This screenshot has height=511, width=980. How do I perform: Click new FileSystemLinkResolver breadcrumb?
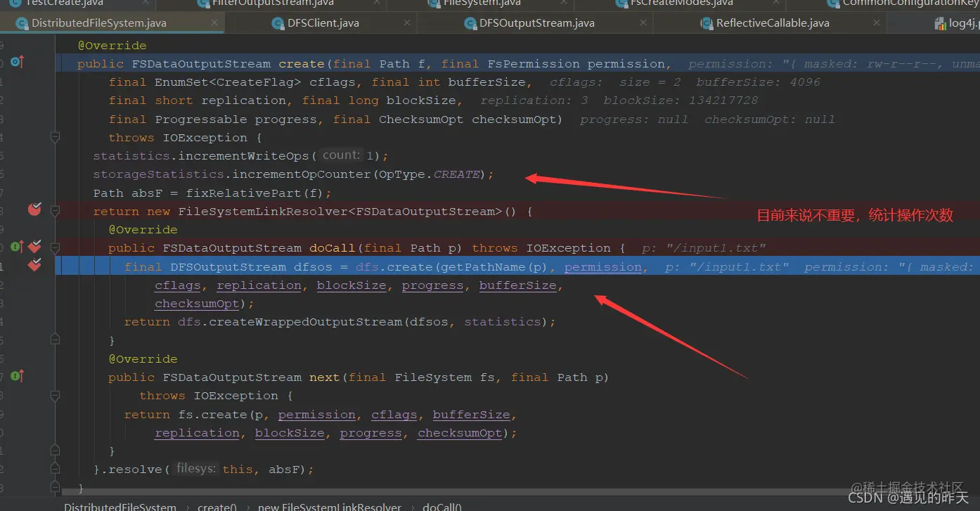click(x=329, y=507)
